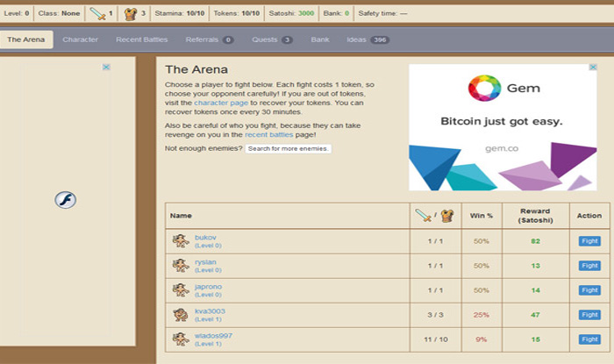Click The Arena page heading
The image size is (614, 364).
click(196, 69)
